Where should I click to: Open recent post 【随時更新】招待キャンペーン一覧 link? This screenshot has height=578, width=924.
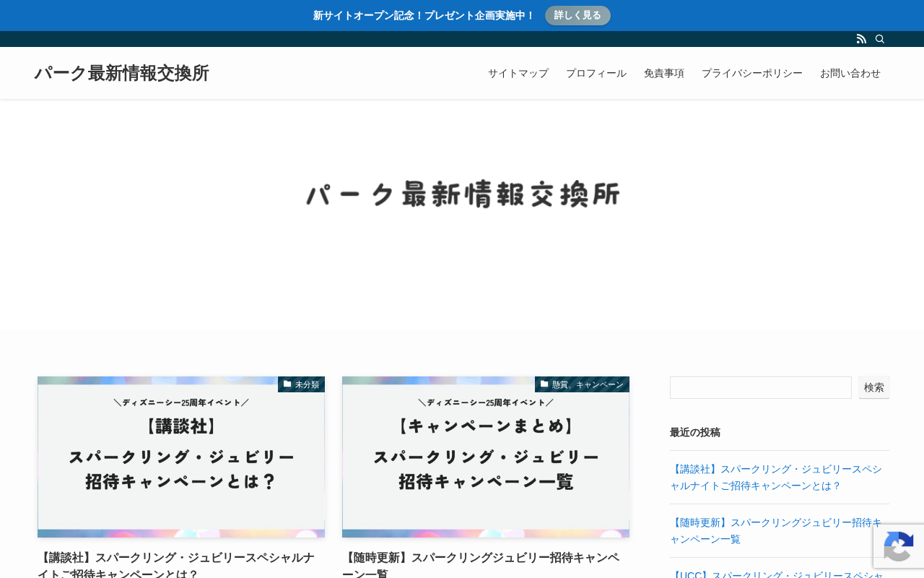coord(776,530)
